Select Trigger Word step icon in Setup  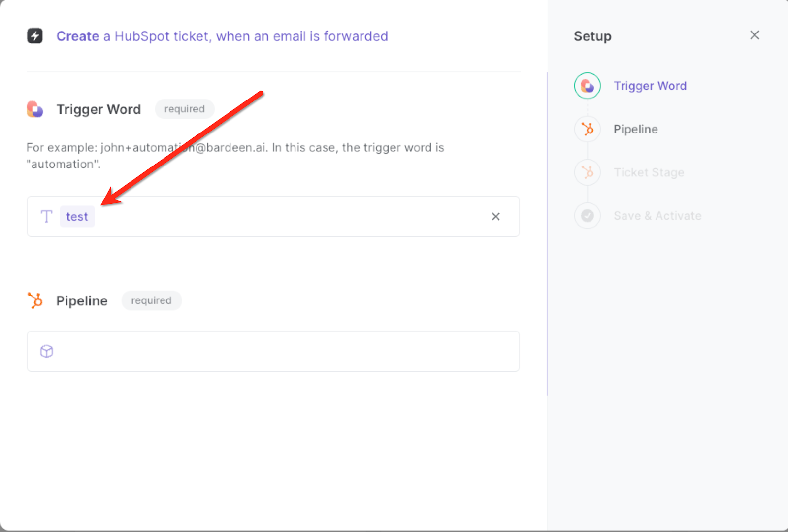(x=588, y=86)
